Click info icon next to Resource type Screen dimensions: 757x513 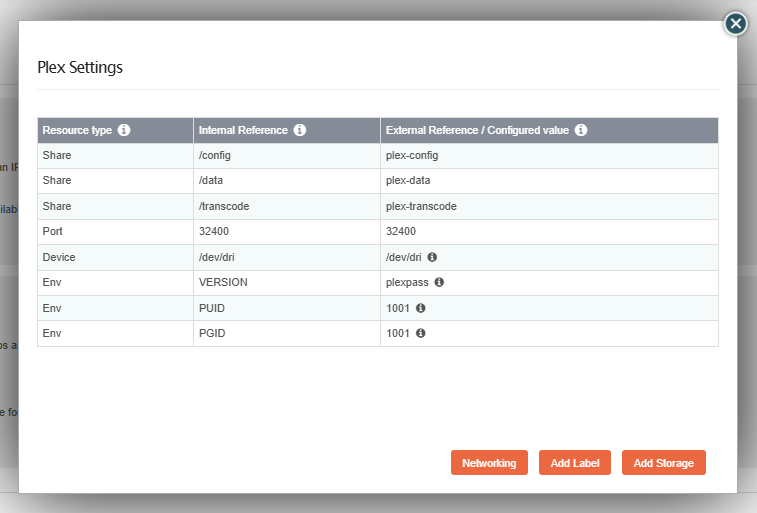(124, 130)
